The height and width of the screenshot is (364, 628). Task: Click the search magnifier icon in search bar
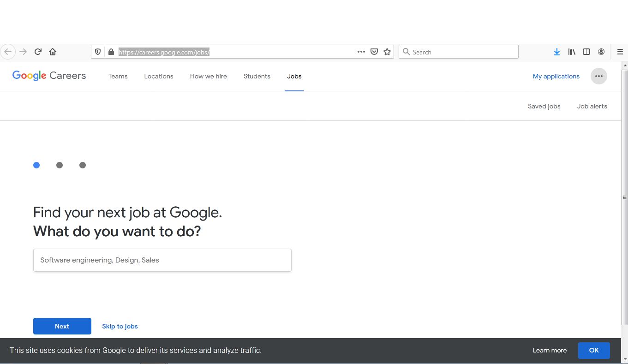(x=407, y=52)
